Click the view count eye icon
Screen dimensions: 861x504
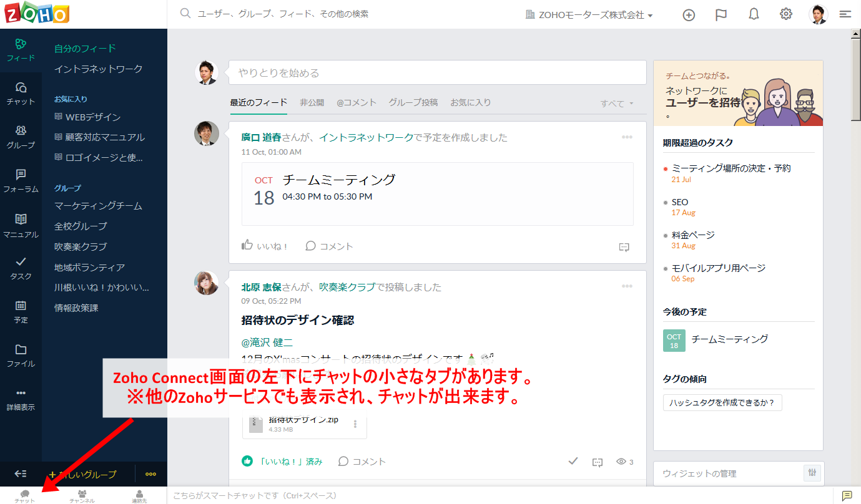tap(621, 462)
